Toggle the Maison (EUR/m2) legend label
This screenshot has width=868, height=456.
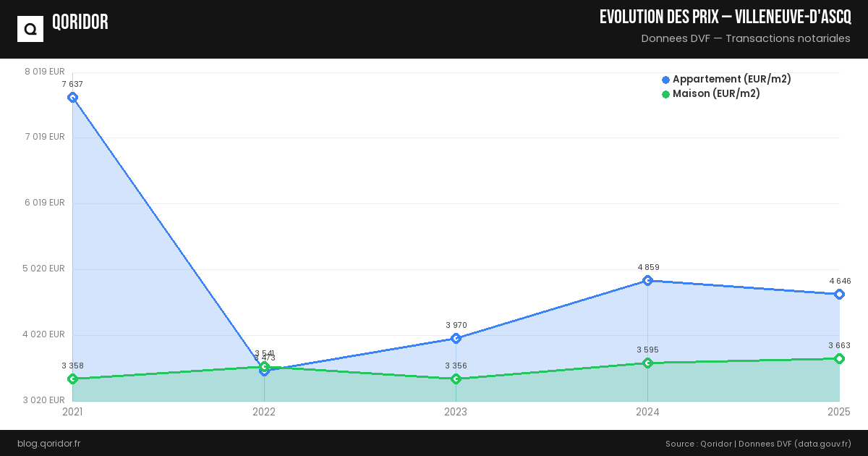click(x=716, y=94)
